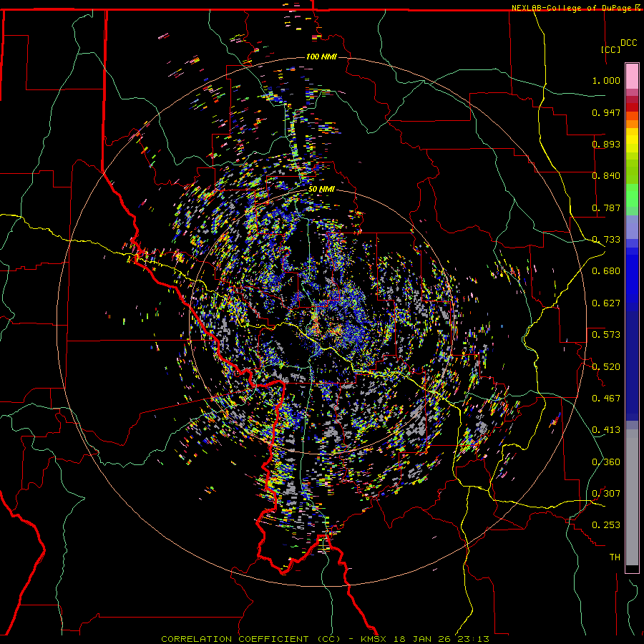Select the 0.680 legend value
The height and width of the screenshot is (644, 644).
click(x=606, y=271)
